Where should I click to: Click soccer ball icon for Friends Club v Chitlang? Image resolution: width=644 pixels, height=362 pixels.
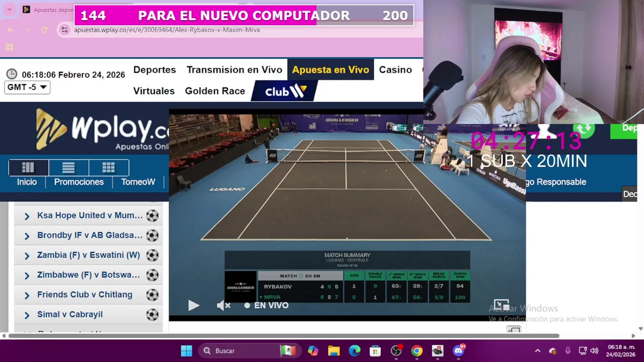click(x=152, y=295)
